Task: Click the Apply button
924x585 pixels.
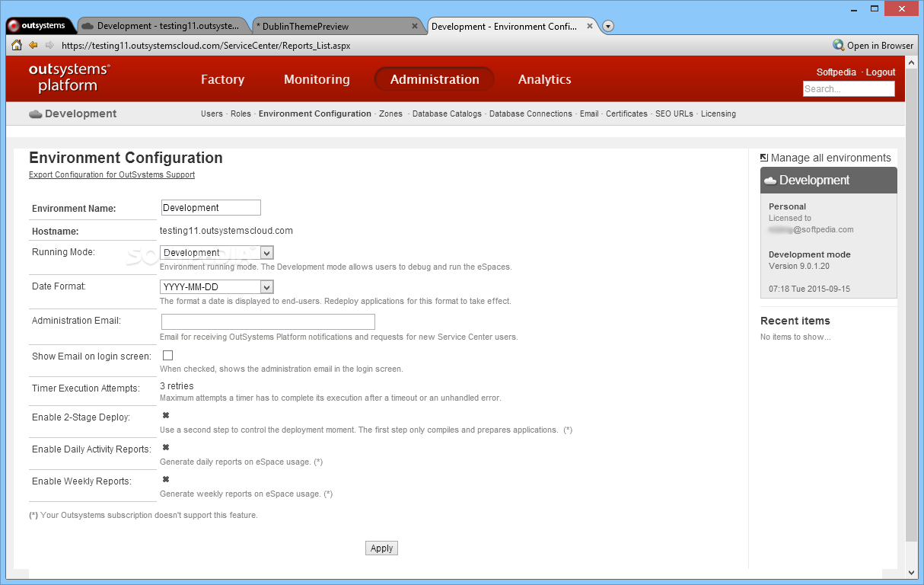Action: 381,548
